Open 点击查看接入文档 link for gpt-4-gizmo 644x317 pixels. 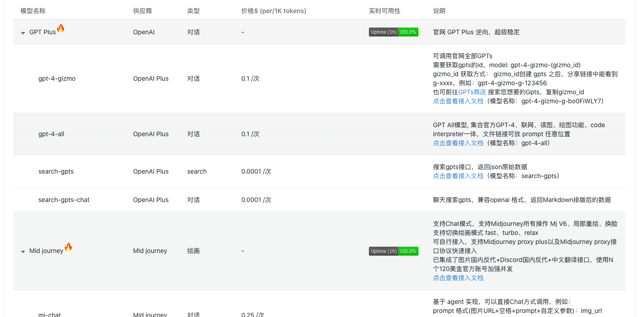click(458, 101)
